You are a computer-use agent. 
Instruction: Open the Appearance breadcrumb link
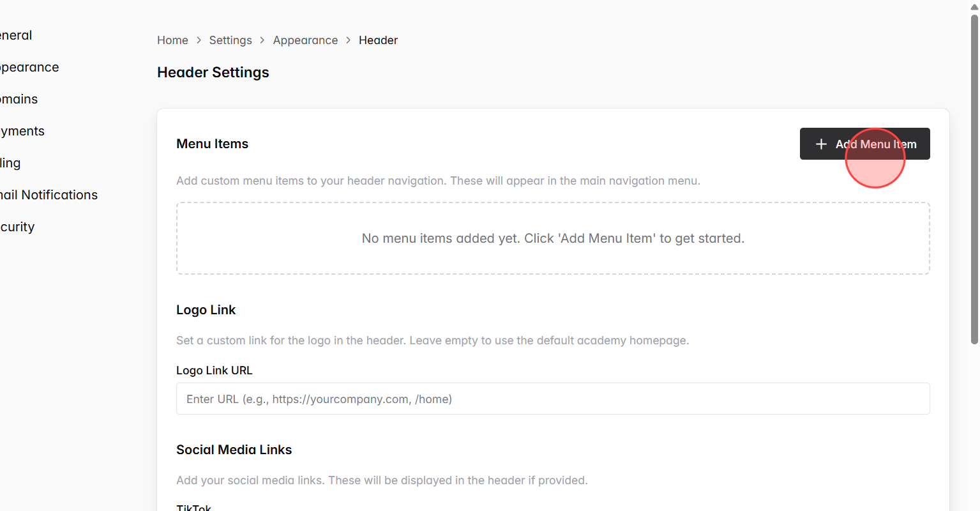(305, 40)
